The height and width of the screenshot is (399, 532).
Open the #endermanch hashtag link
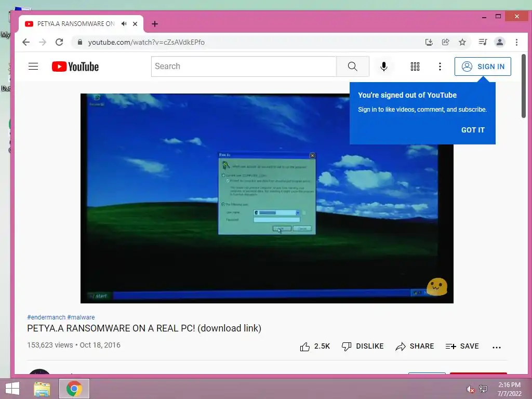tap(46, 317)
